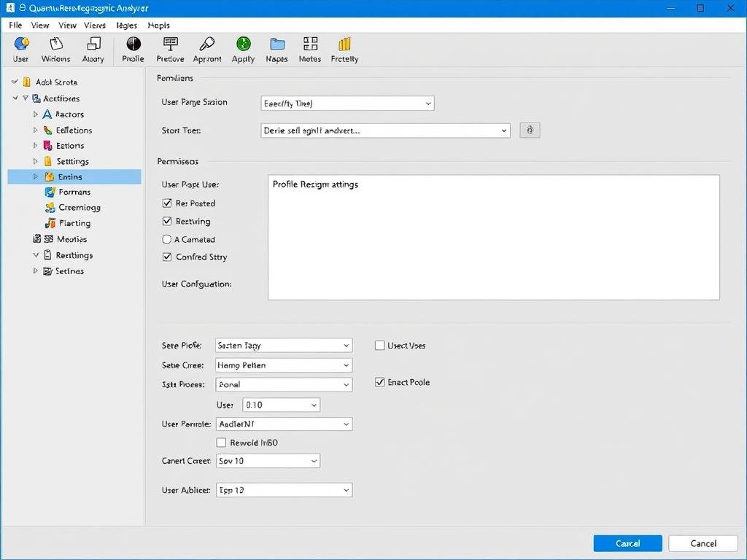Enable the Usect Voes checkbox
The width and height of the screenshot is (747, 560).
tap(379, 346)
